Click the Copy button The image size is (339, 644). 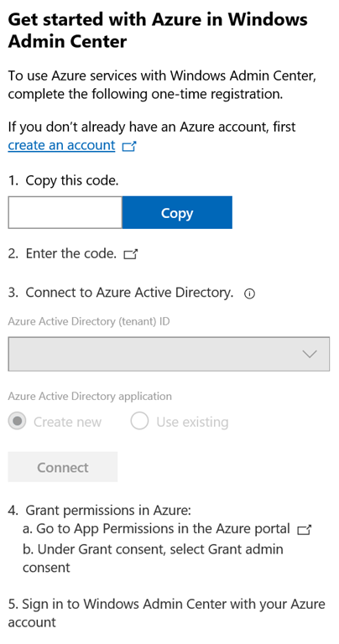pos(177,212)
